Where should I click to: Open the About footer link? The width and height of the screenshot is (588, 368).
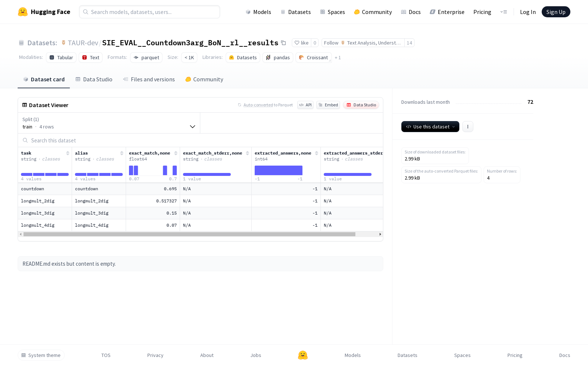pos(207,355)
